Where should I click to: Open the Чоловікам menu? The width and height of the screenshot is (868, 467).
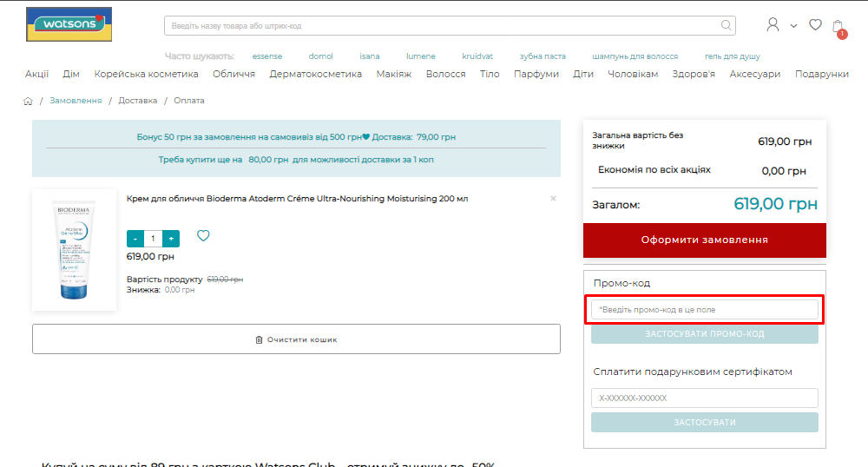pyautogui.click(x=633, y=74)
